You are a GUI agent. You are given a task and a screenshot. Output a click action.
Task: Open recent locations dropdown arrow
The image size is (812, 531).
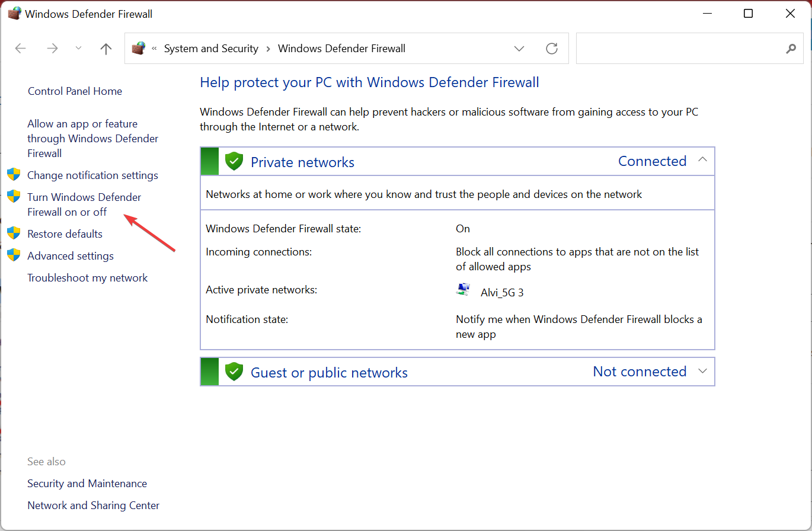(x=79, y=49)
